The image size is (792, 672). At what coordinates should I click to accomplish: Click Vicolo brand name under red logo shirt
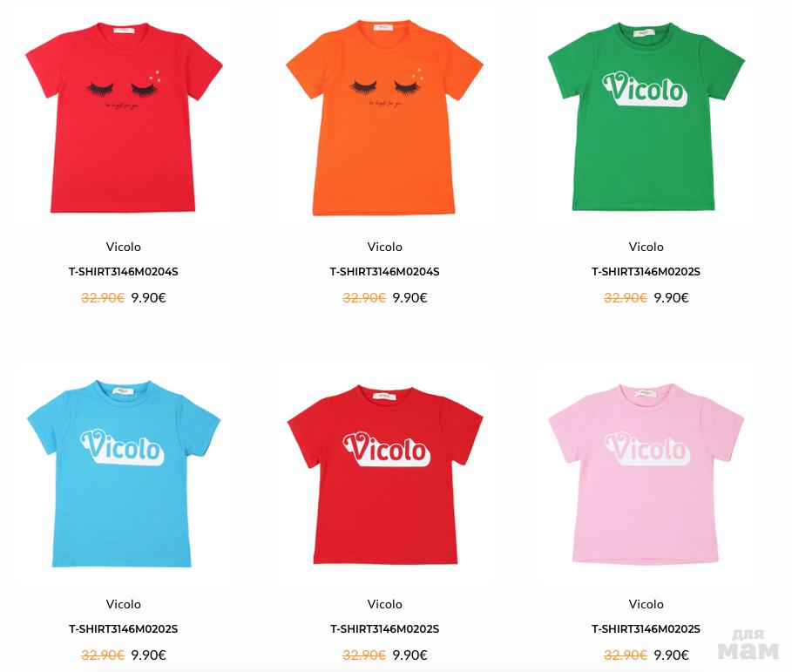(385, 604)
